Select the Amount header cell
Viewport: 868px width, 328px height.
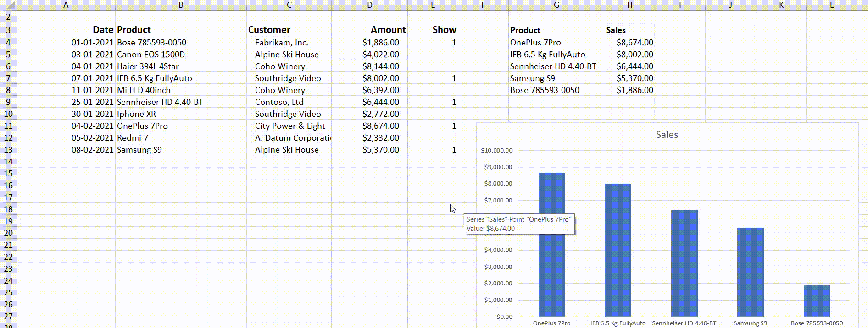tap(369, 30)
